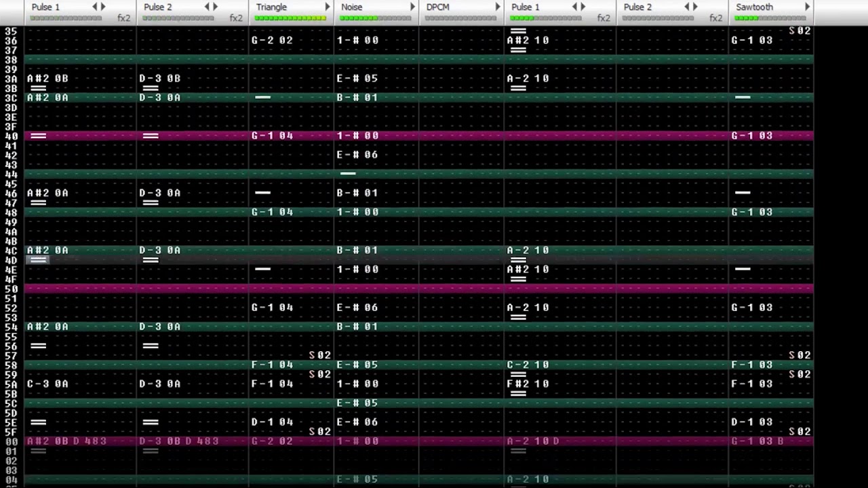The width and height of the screenshot is (868, 488).
Task: Select A#2 0B D 483 in row 00
Action: [66, 441]
